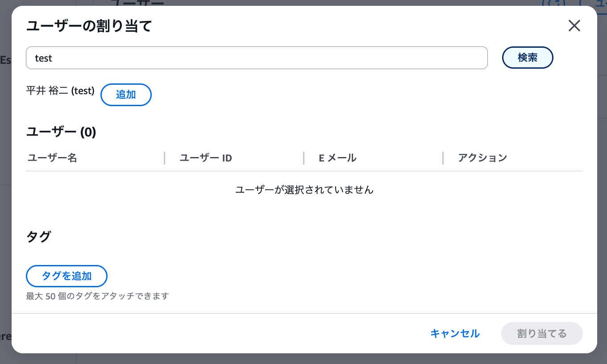Click the ユーザーが選択されていません message
This screenshot has height=364, width=607.
[304, 190]
